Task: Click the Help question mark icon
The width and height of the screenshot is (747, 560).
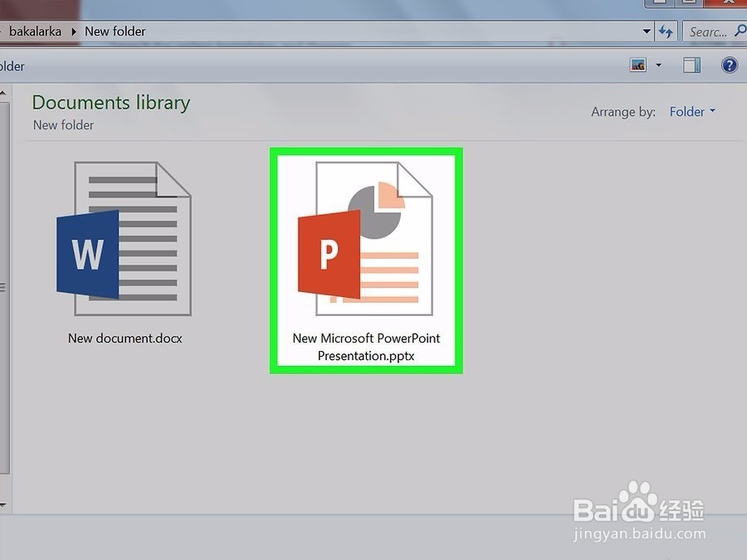Action: click(x=730, y=65)
